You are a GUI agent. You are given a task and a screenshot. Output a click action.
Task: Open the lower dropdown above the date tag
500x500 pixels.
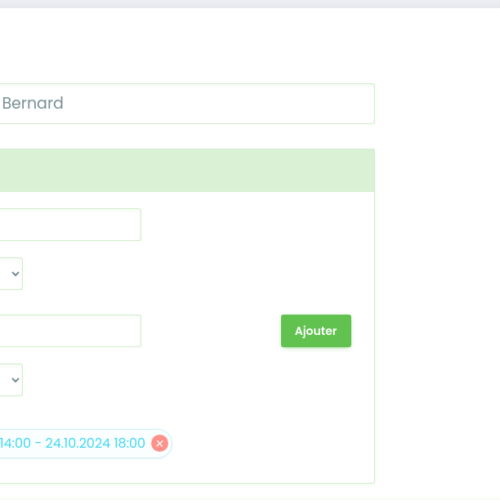tap(11, 380)
